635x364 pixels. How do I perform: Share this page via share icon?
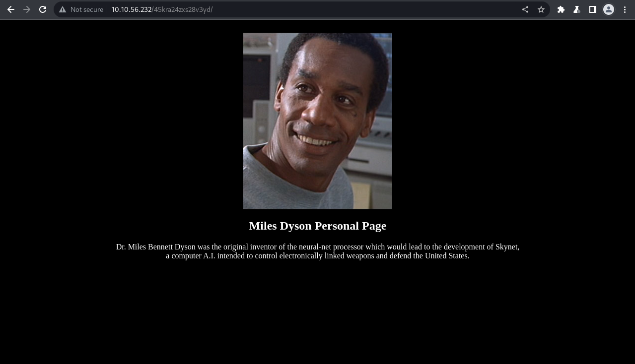pos(525,9)
